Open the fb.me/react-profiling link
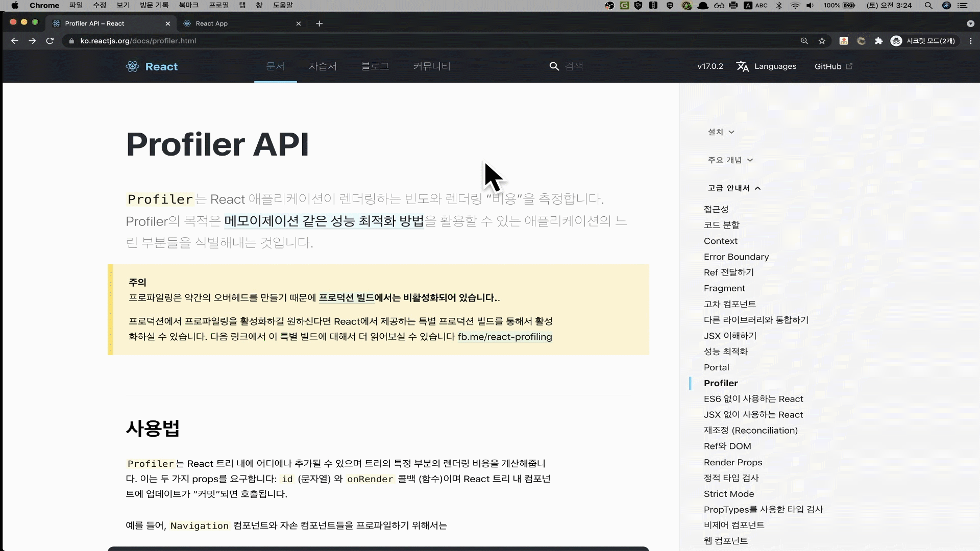This screenshot has width=980, height=551. [x=505, y=337]
